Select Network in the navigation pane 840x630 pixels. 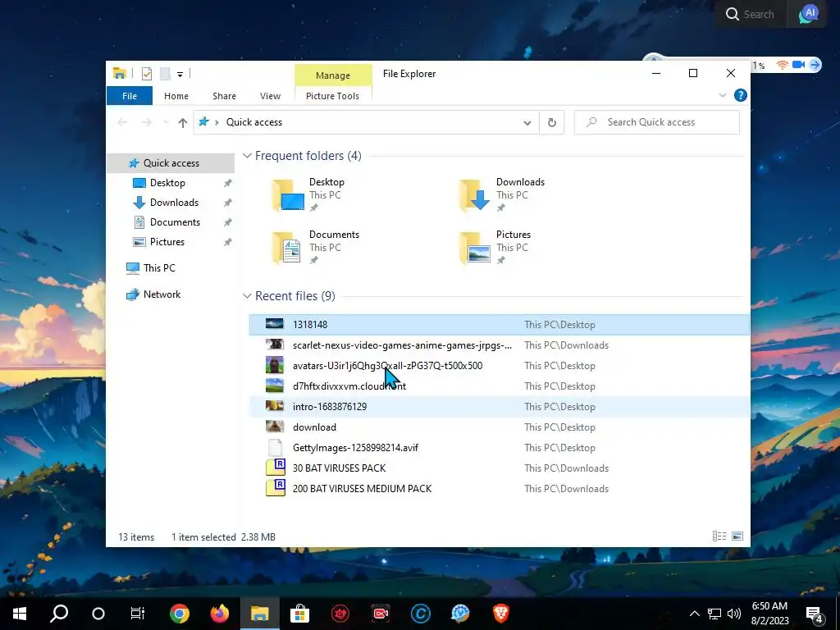click(162, 294)
